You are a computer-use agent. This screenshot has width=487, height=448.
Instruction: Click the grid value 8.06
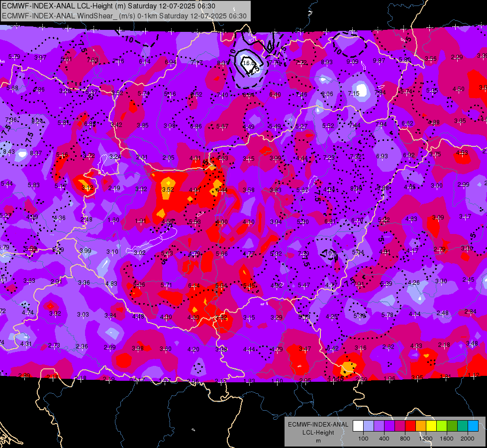(327, 94)
